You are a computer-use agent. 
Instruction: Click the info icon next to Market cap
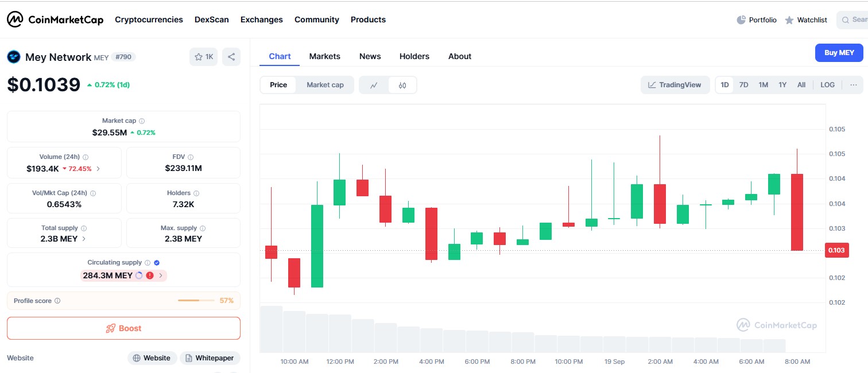142,121
